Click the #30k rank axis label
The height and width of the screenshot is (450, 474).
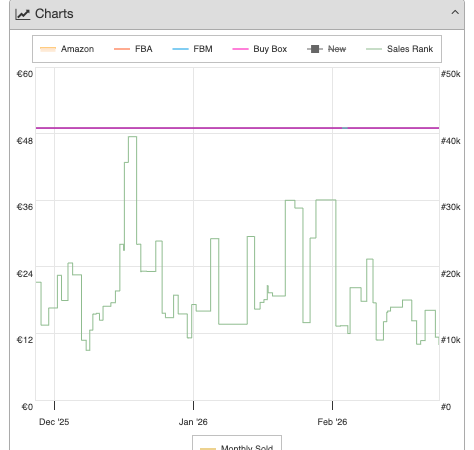point(451,207)
